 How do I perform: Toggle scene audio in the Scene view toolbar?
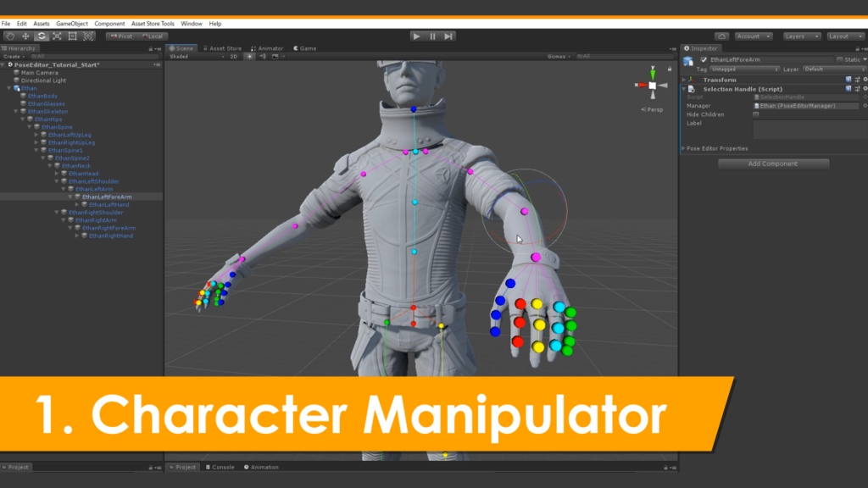[264, 57]
